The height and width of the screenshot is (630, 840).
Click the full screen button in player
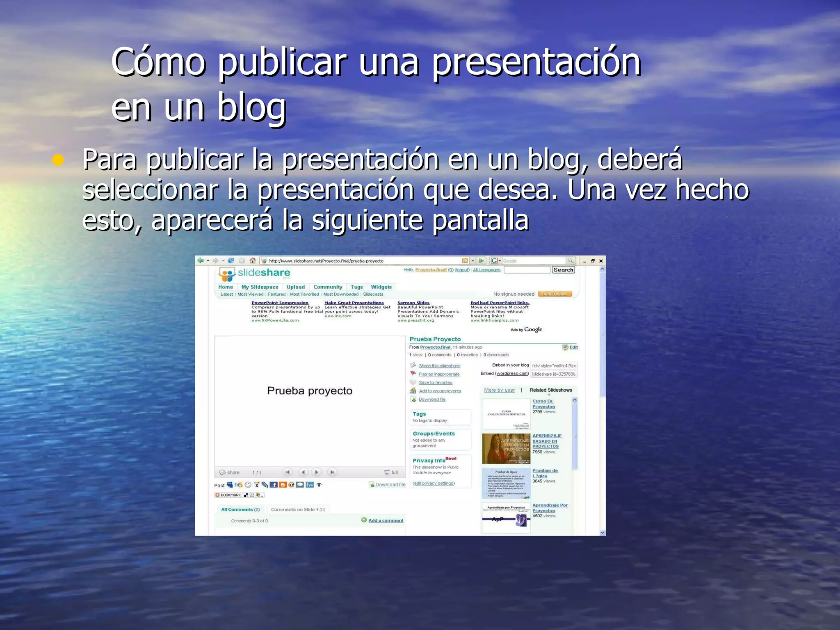tap(391, 472)
